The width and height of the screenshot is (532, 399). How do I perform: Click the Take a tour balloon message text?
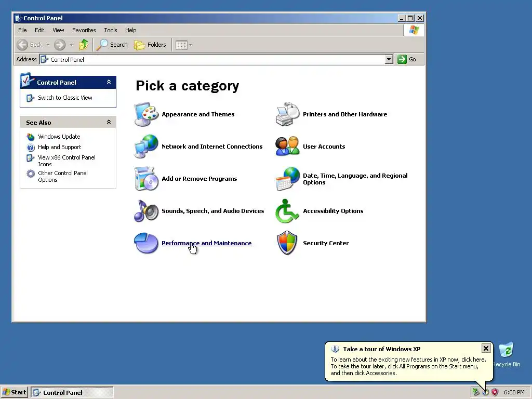(408, 366)
